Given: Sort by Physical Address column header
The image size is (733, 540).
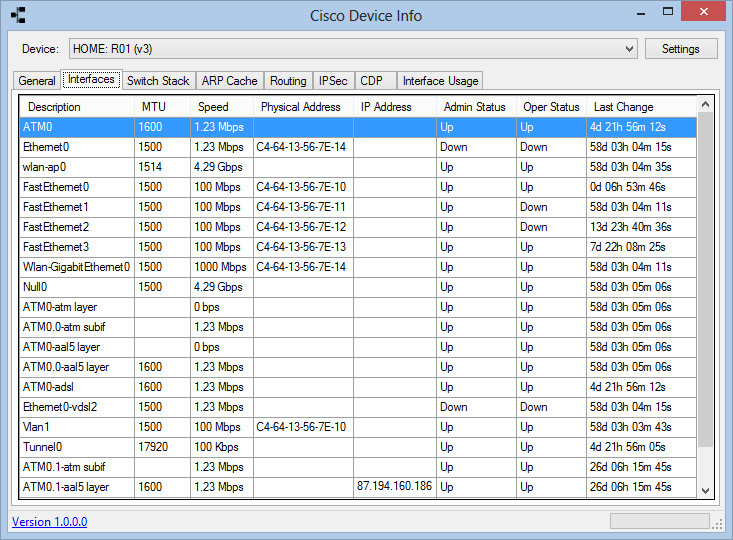Looking at the screenshot, I should click(303, 107).
